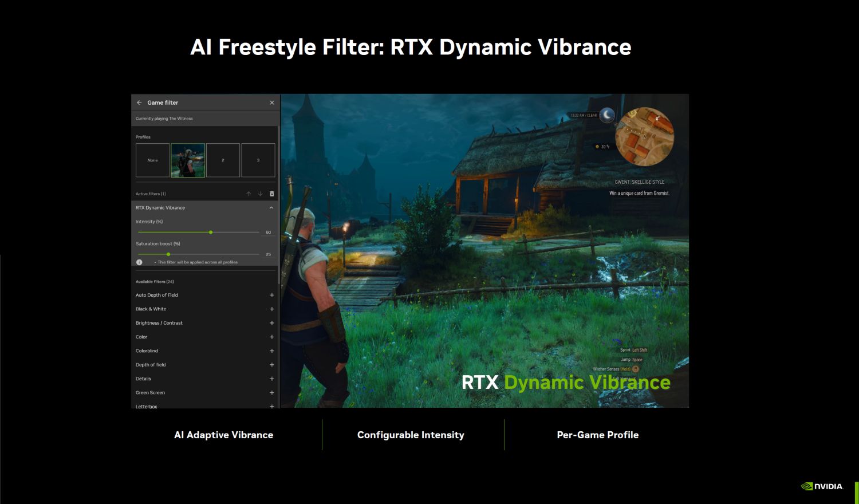Click the info icon beside filter note
This screenshot has width=859, height=504.
tap(139, 262)
